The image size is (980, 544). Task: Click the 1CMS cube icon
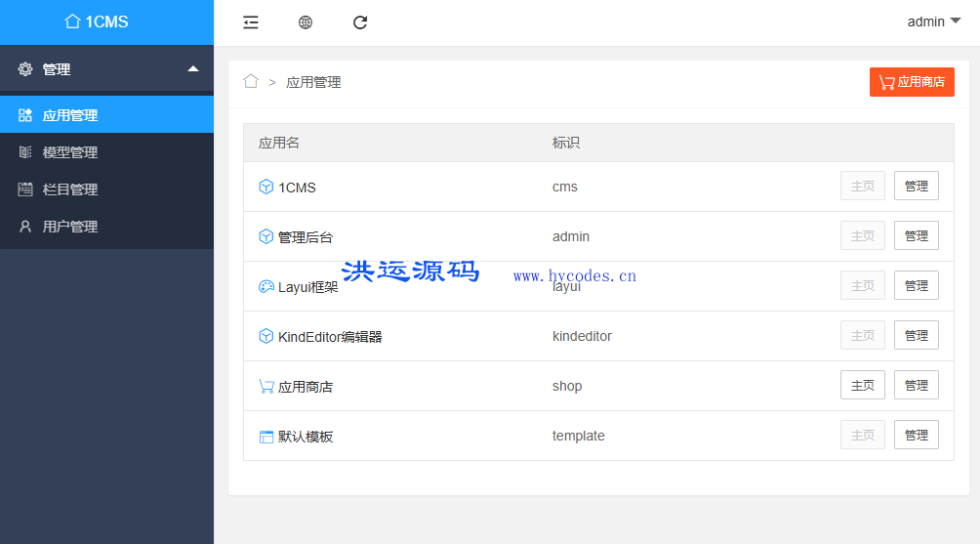click(x=265, y=188)
